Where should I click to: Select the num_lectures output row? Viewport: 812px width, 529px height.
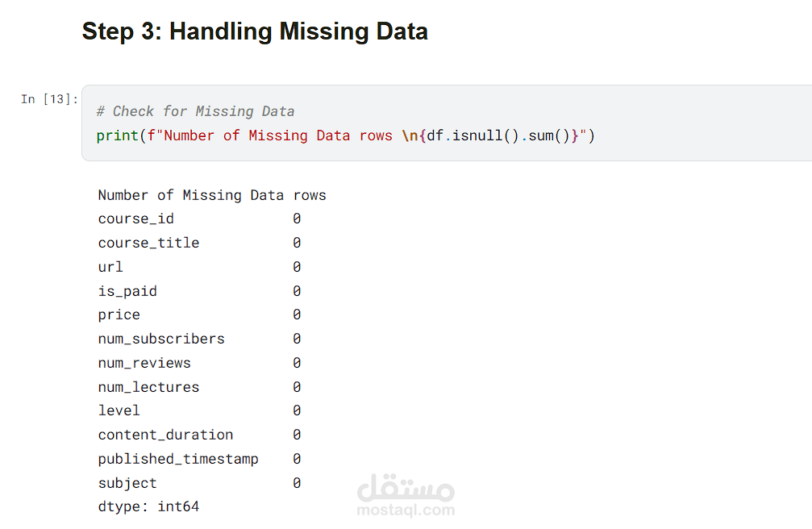click(x=199, y=387)
